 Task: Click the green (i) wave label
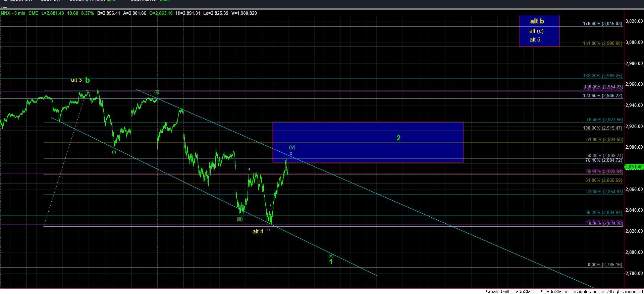tap(114, 152)
